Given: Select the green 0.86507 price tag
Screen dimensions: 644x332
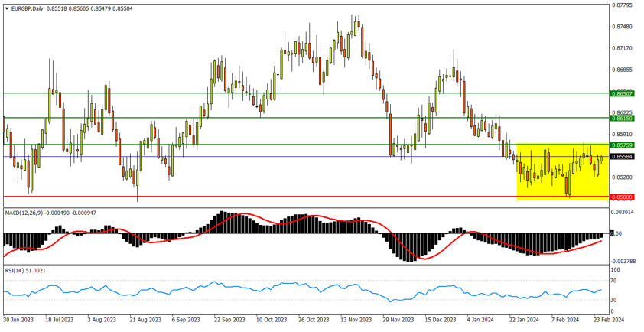Looking at the screenshot, I should tap(623, 93).
